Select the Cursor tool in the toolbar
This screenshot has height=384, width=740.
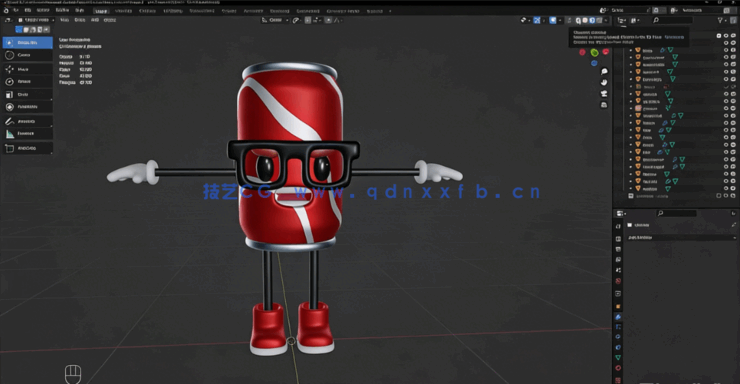[x=27, y=55]
